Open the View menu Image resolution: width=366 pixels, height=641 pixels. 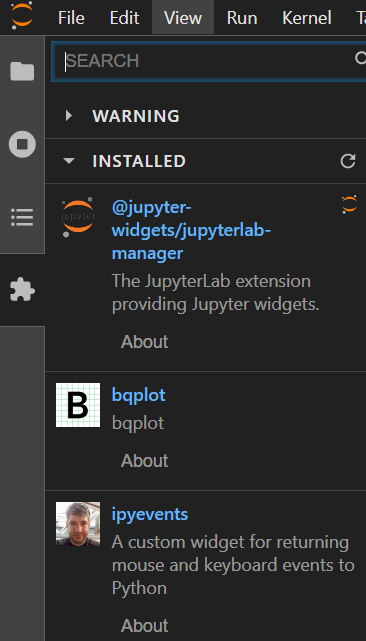pyautogui.click(x=183, y=18)
